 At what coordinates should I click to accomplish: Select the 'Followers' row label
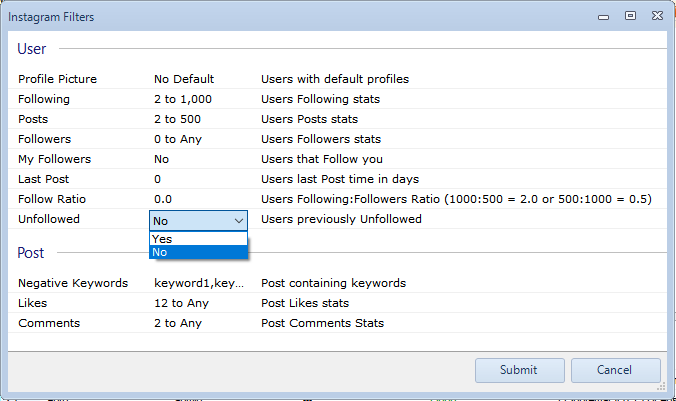click(44, 139)
